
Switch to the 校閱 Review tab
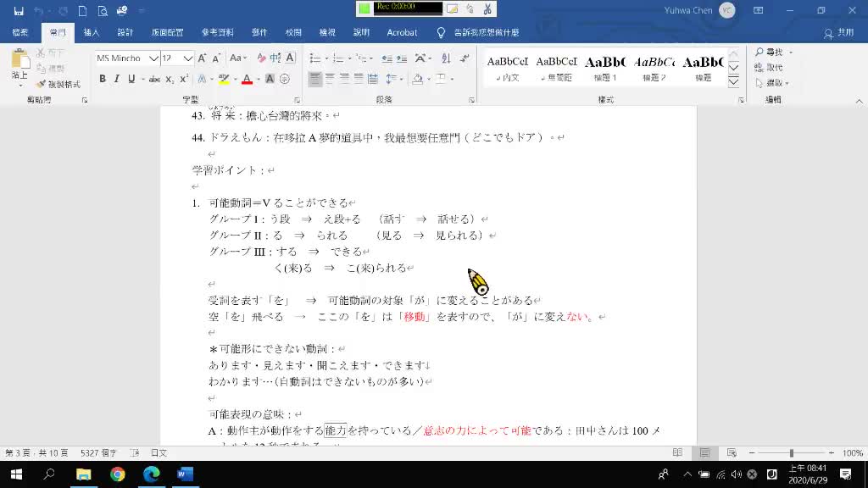click(x=293, y=33)
